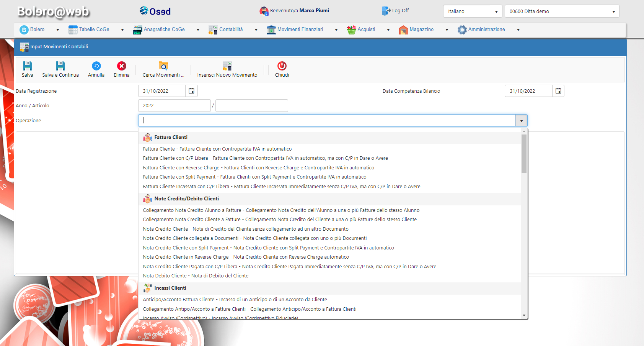Click scroll down arrow of Operazione list
Viewport: 644px width, 346px height.
click(x=524, y=315)
